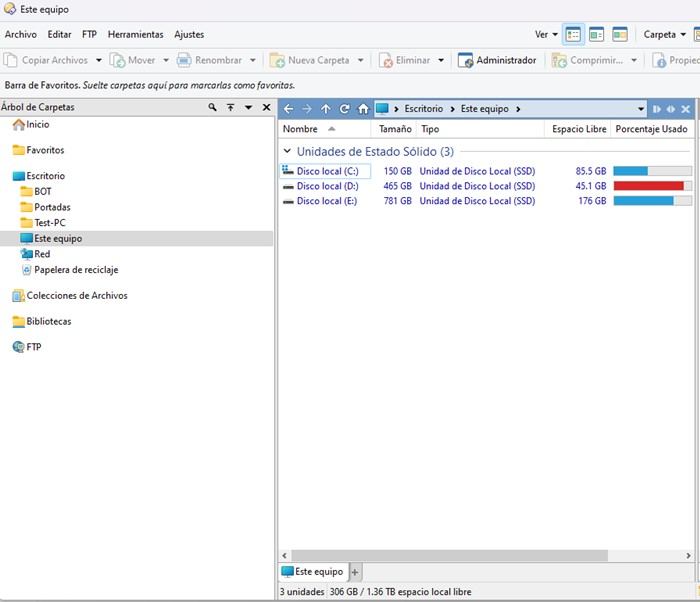The height and width of the screenshot is (602, 700).
Task: Click the Copiar Archivos toolbar icon
Action: [x=10, y=60]
